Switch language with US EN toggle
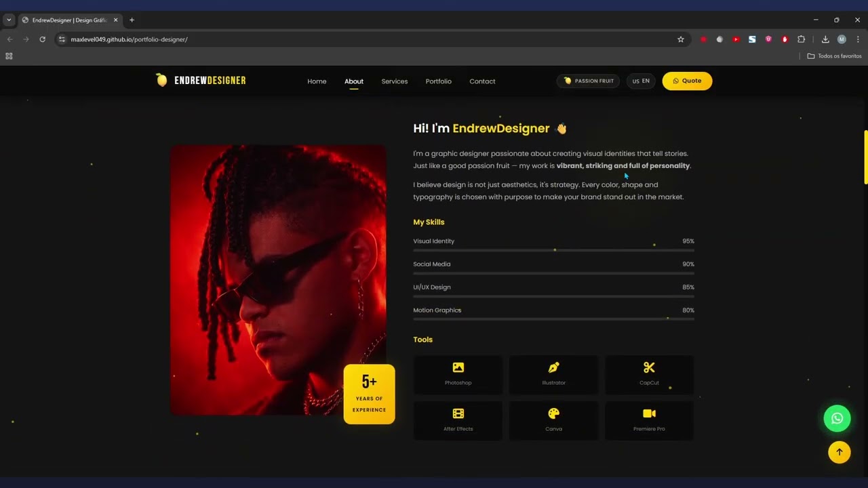The width and height of the screenshot is (868, 488). click(x=641, y=81)
